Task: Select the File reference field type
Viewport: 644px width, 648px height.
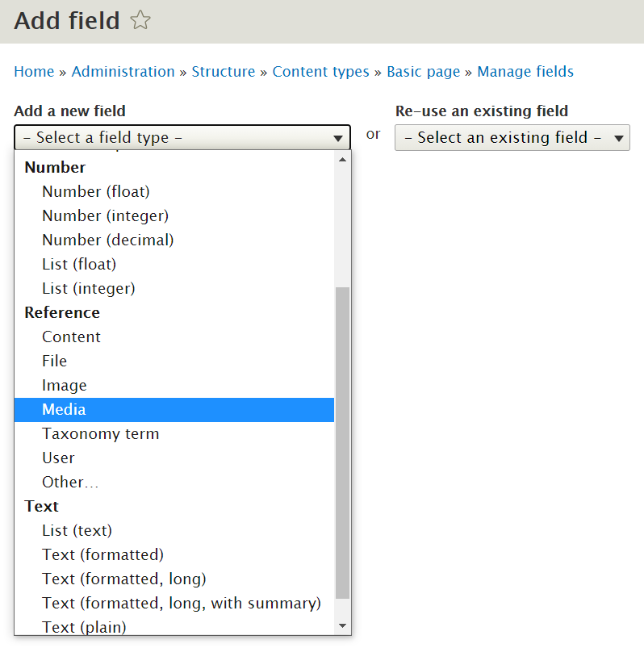Action: pyautogui.click(x=54, y=361)
